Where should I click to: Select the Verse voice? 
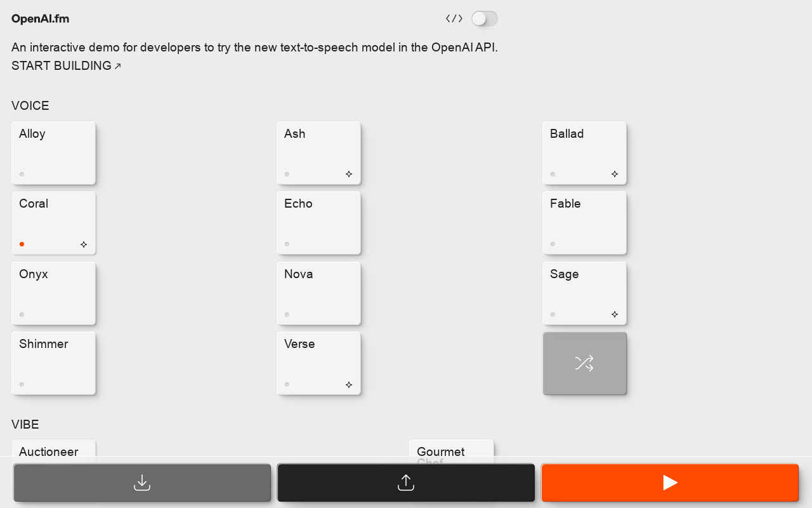[x=318, y=363]
